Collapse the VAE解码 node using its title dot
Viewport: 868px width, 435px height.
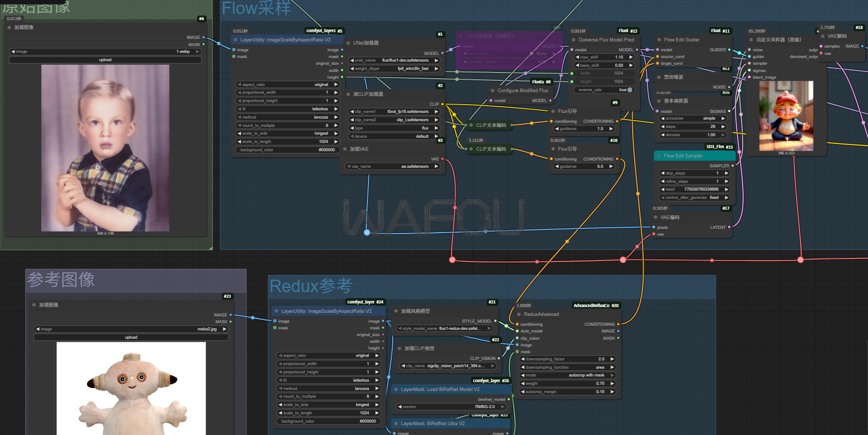(x=822, y=36)
